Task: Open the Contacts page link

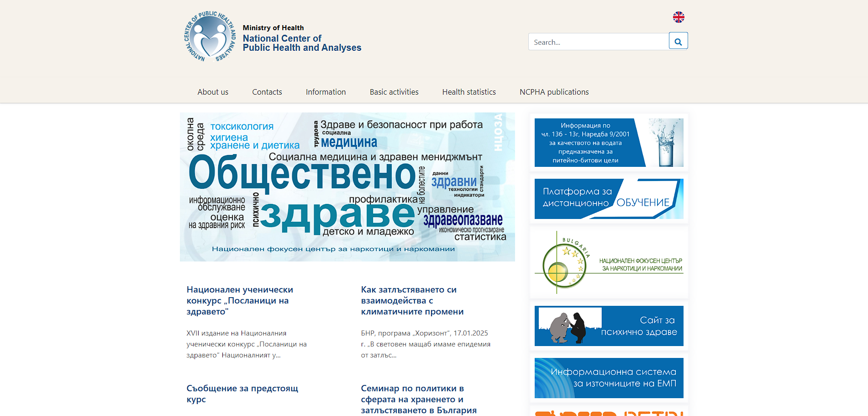Action: click(x=267, y=92)
